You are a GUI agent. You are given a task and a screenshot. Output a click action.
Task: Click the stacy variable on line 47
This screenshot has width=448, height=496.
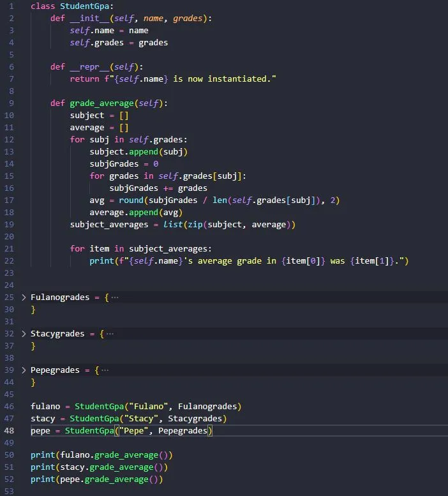click(43, 419)
